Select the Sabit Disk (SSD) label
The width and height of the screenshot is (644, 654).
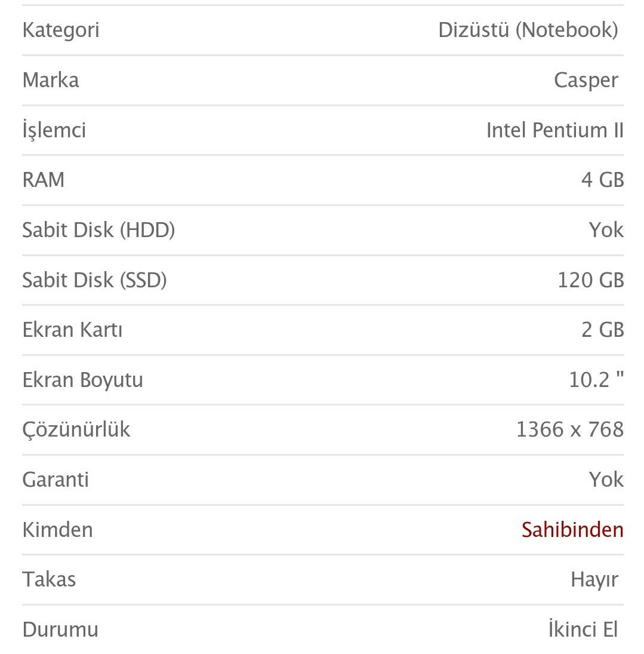click(x=95, y=280)
